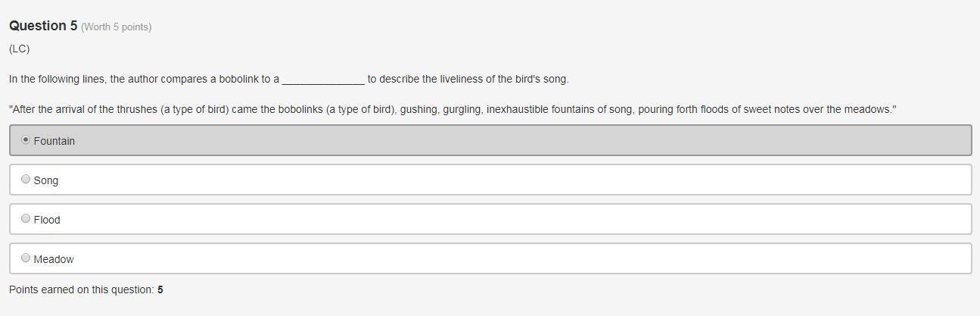Click the blank underline in the prompt
Image resolution: width=980 pixels, height=316 pixels.
pyautogui.click(x=323, y=80)
